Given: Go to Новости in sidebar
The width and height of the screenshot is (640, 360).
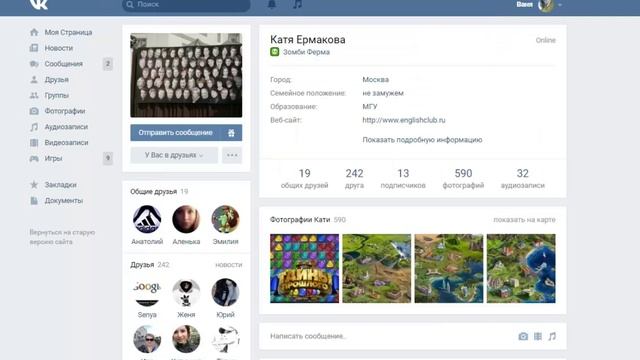Looking at the screenshot, I should 59,48.
